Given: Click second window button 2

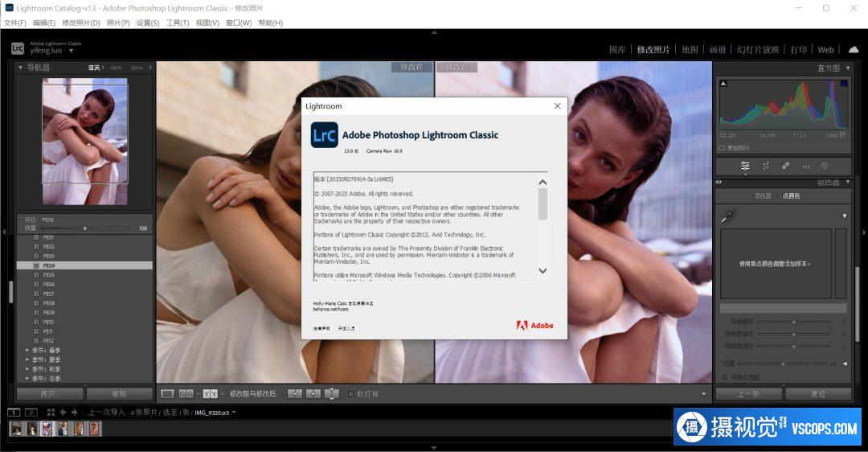Looking at the screenshot, I should point(31,412).
